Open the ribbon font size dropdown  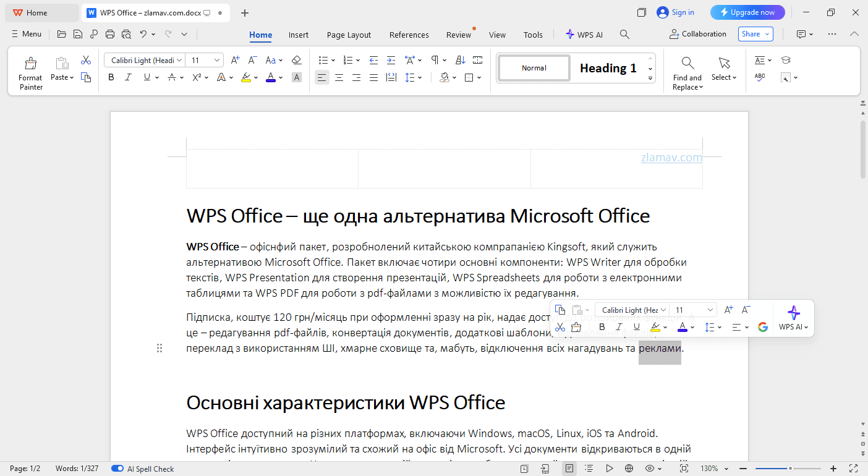pos(217,60)
